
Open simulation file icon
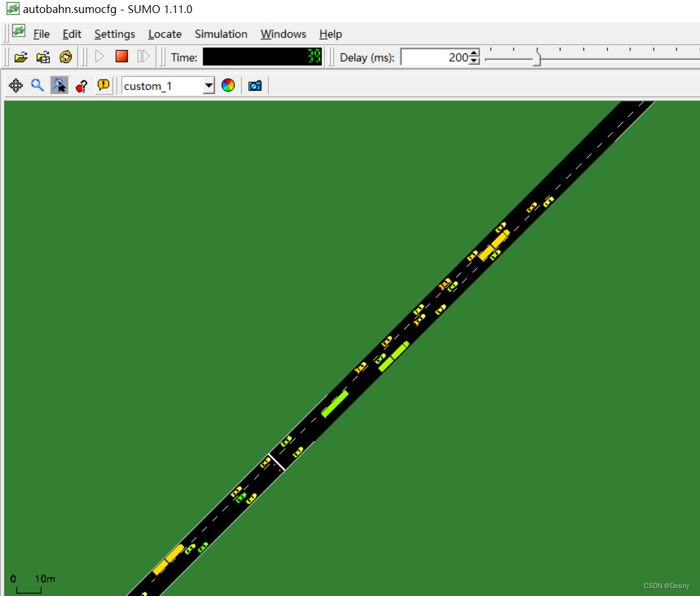21,57
